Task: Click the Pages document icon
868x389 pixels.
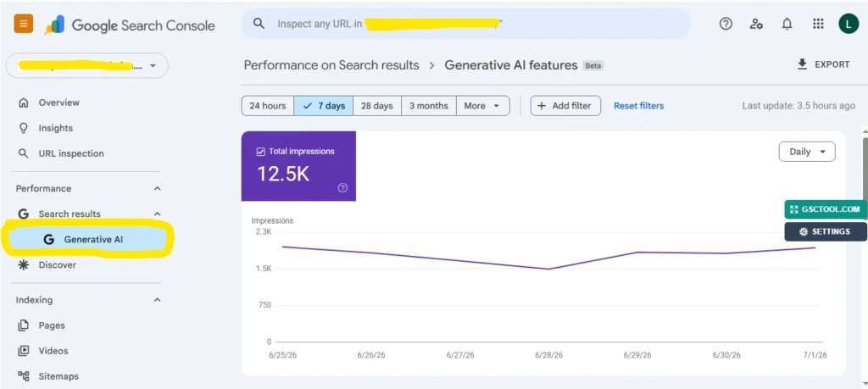Action: (x=23, y=325)
